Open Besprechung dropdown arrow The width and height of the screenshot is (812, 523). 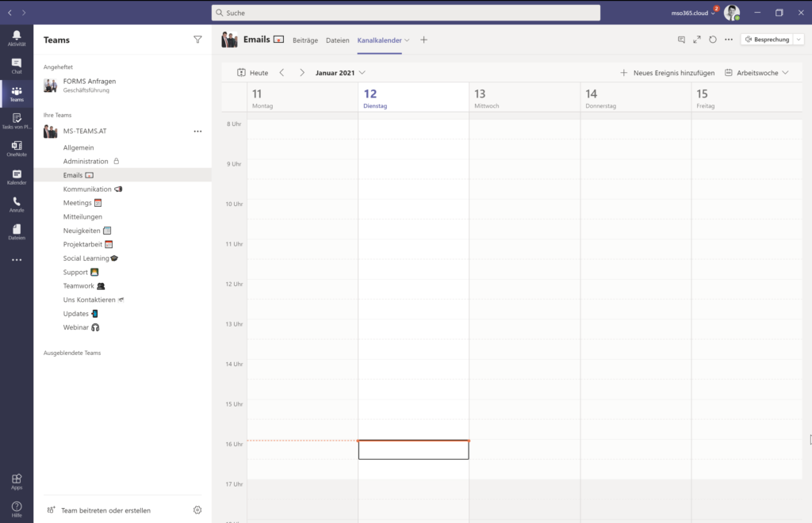point(799,40)
